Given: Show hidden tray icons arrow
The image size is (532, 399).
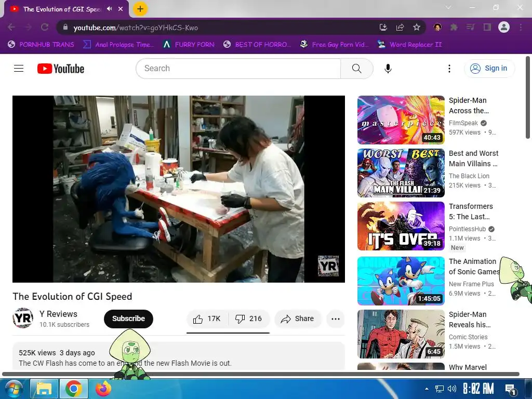Looking at the screenshot, I should (x=427, y=389).
